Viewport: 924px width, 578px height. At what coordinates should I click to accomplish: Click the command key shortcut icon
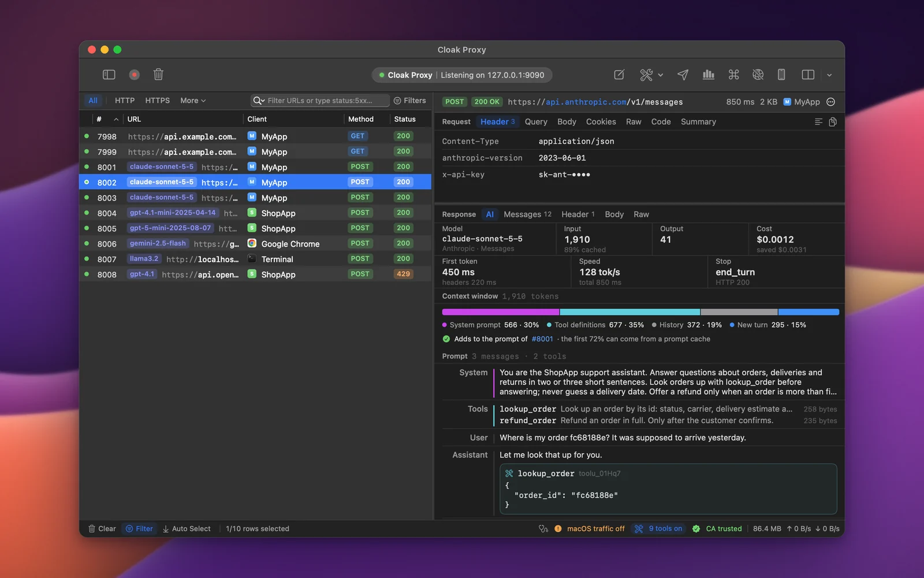(x=733, y=75)
